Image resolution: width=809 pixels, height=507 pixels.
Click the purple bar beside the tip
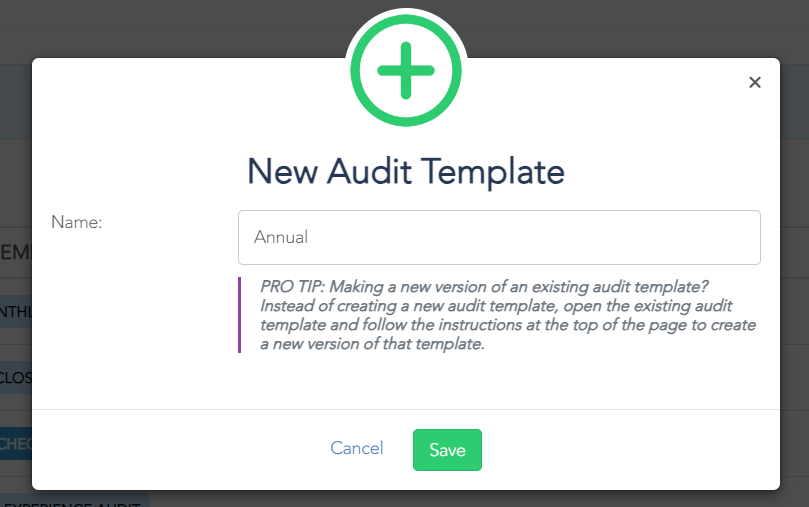[x=239, y=315]
